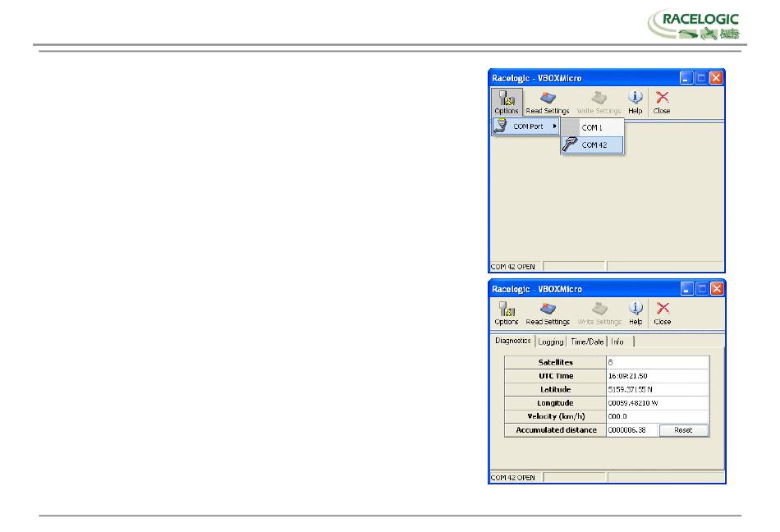This screenshot has width=780, height=532.
Task: Click the red X Close tool in lower window
Action: pyautogui.click(x=662, y=314)
